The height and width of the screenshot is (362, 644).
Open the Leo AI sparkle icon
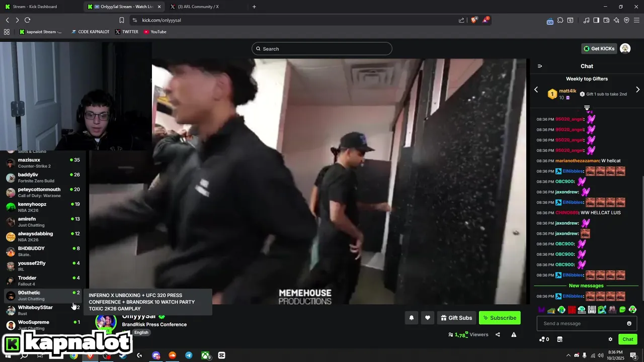616,20
